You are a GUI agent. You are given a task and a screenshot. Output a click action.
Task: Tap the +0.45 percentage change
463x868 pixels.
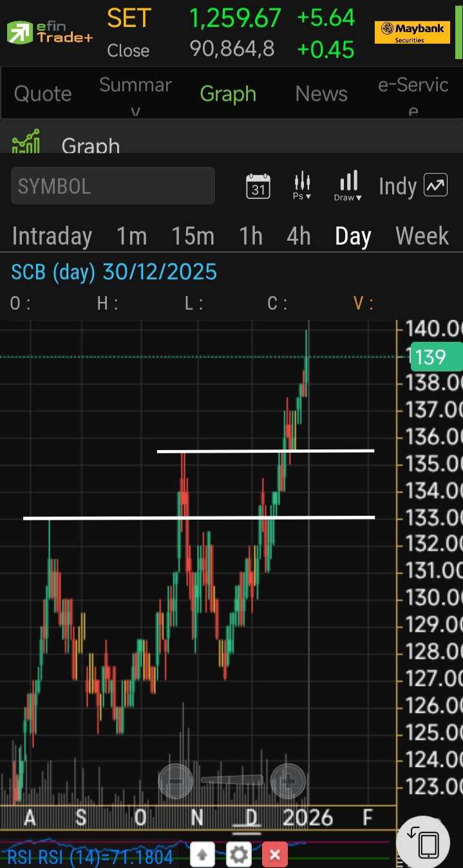click(x=326, y=50)
